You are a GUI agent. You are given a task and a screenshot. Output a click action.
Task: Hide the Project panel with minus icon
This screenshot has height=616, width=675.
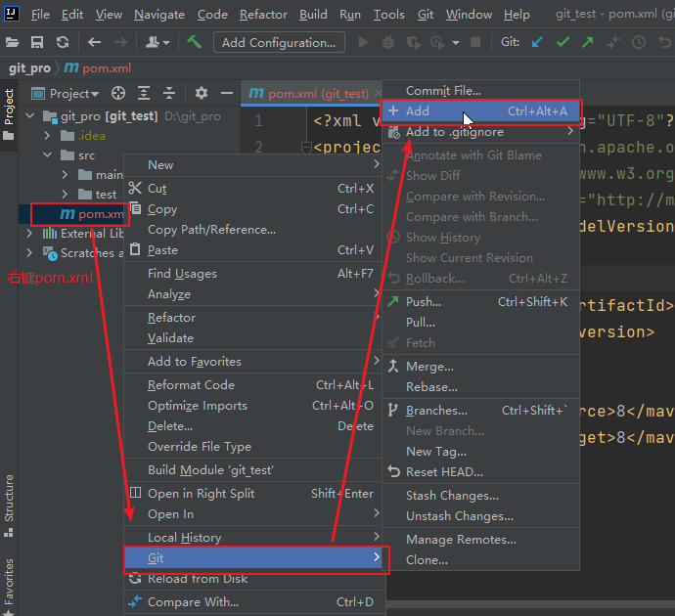pos(227,93)
